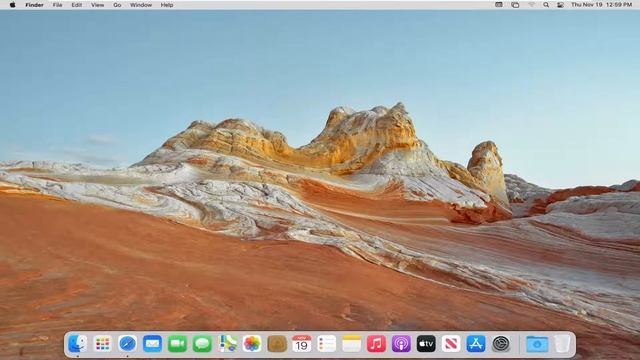Open the Apple menu
The height and width of the screenshot is (360, 640).
(x=13, y=5)
